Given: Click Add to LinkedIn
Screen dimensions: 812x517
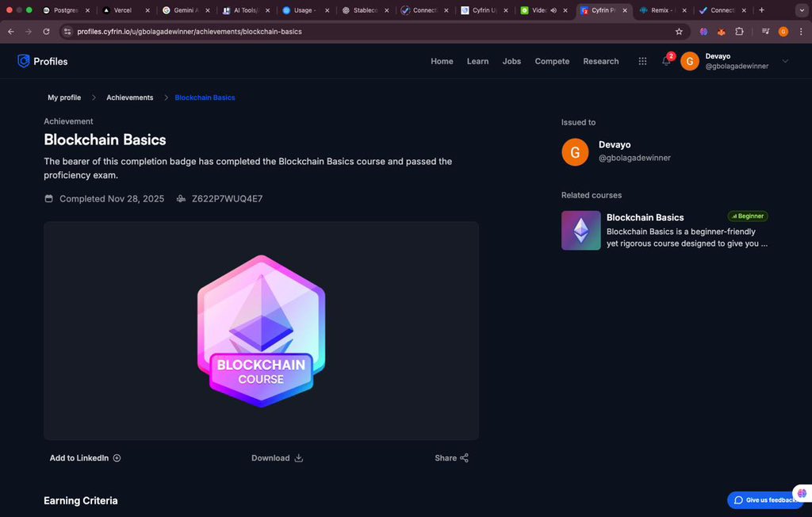Looking at the screenshot, I should [79, 458].
